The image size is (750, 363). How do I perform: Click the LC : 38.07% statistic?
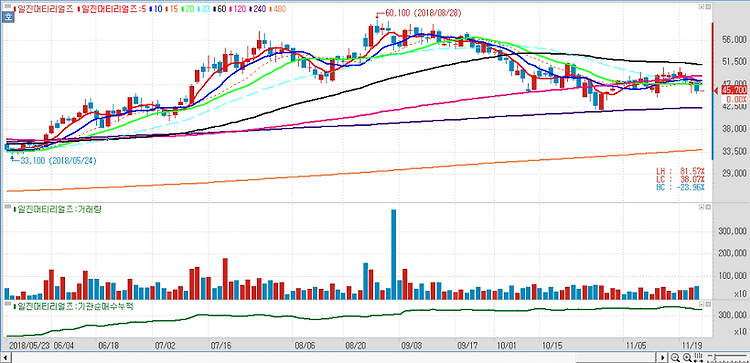click(681, 179)
